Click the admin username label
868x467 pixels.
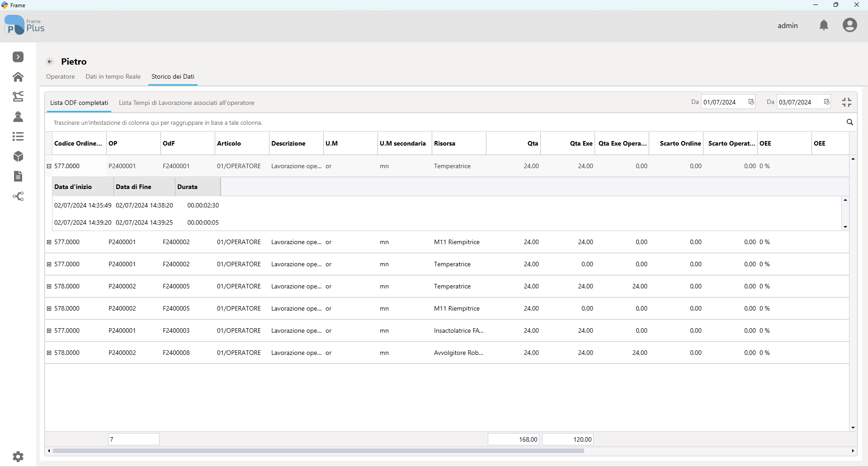point(788,25)
